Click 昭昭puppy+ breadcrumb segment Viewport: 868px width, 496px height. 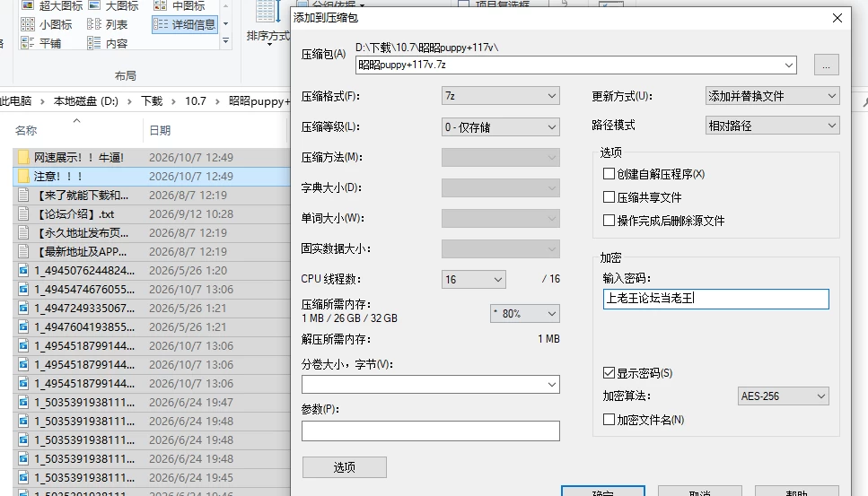(259, 101)
